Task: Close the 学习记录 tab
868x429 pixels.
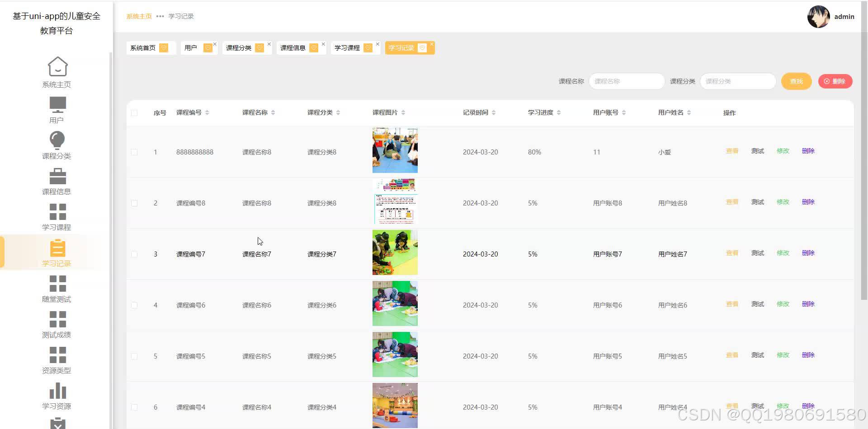Action: coord(432,44)
